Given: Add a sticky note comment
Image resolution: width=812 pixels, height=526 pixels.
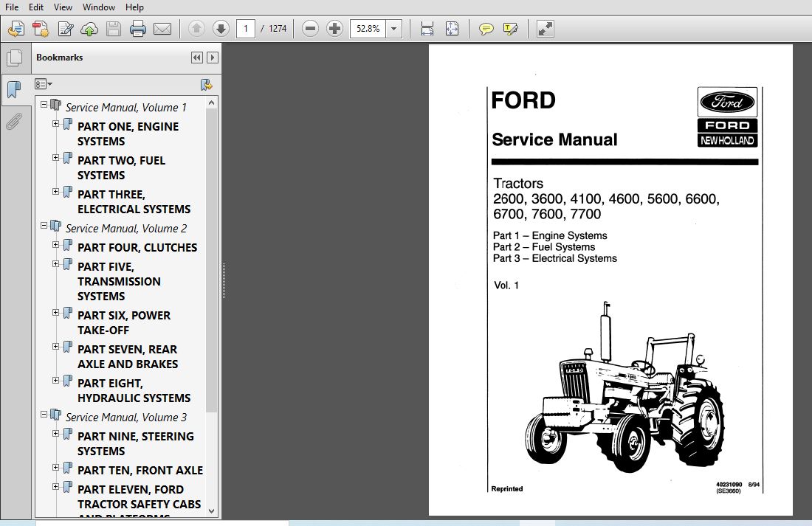Looking at the screenshot, I should [486, 29].
